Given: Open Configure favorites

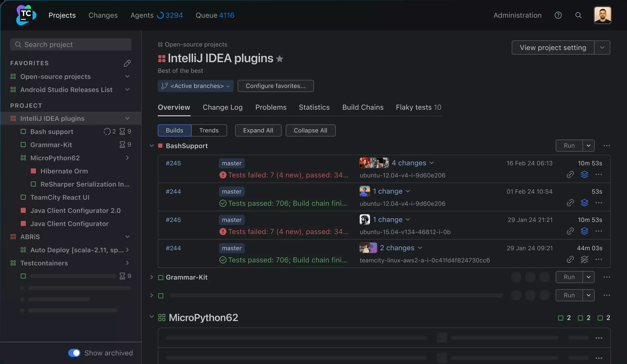Looking at the screenshot, I should click(276, 86).
